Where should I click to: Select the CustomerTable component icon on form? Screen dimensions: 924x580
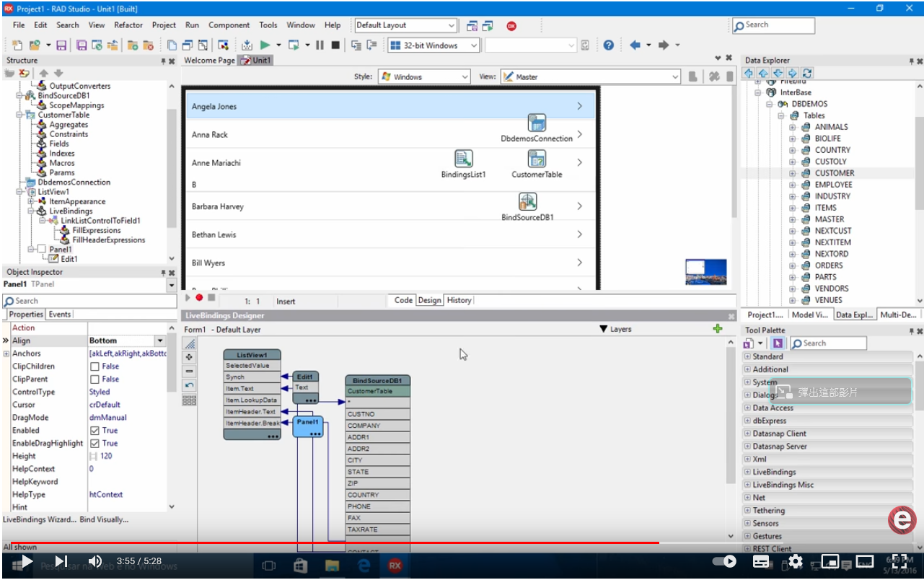pyautogui.click(x=537, y=159)
